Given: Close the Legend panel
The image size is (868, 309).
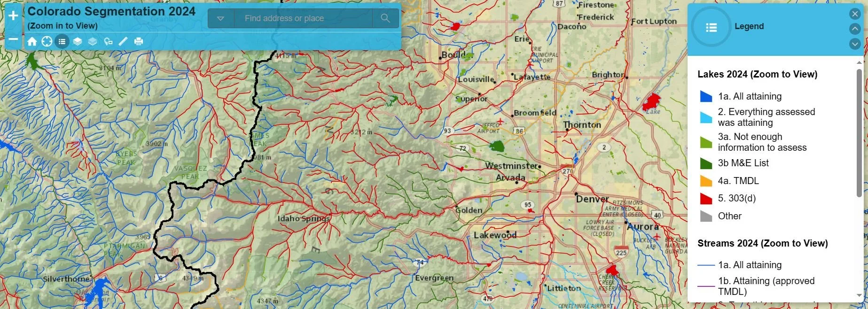Looking at the screenshot, I should point(855,14).
